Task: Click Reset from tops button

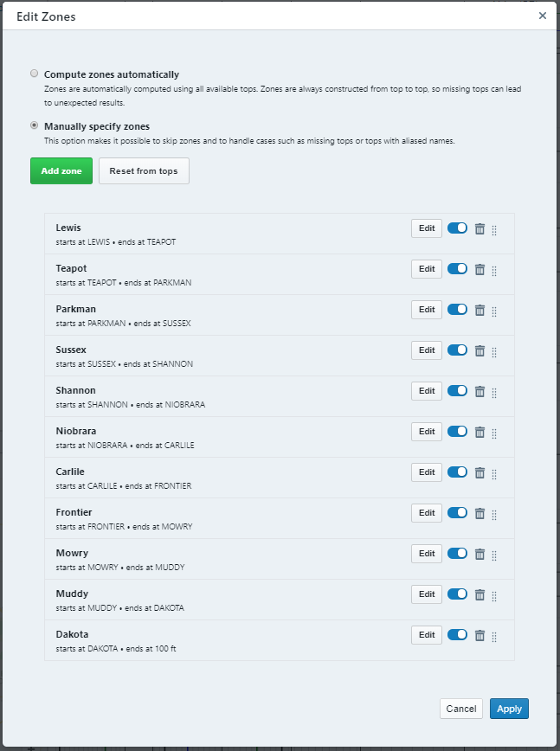Action: pyautogui.click(x=144, y=171)
